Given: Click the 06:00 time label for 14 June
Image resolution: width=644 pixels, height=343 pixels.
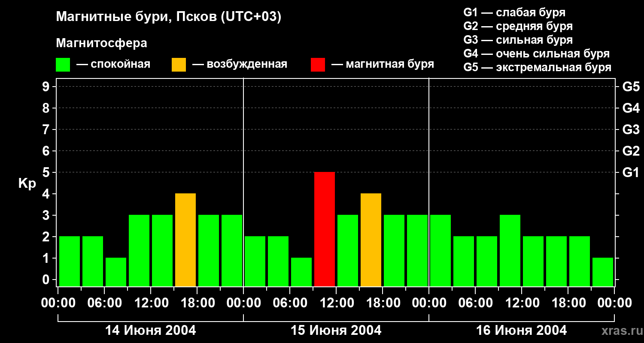Looking at the screenshot, I should pyautogui.click(x=104, y=303).
